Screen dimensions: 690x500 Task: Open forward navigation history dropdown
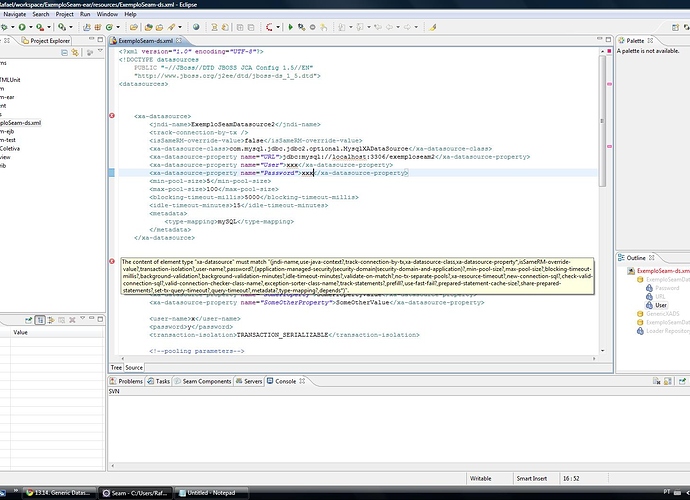click(416, 27)
